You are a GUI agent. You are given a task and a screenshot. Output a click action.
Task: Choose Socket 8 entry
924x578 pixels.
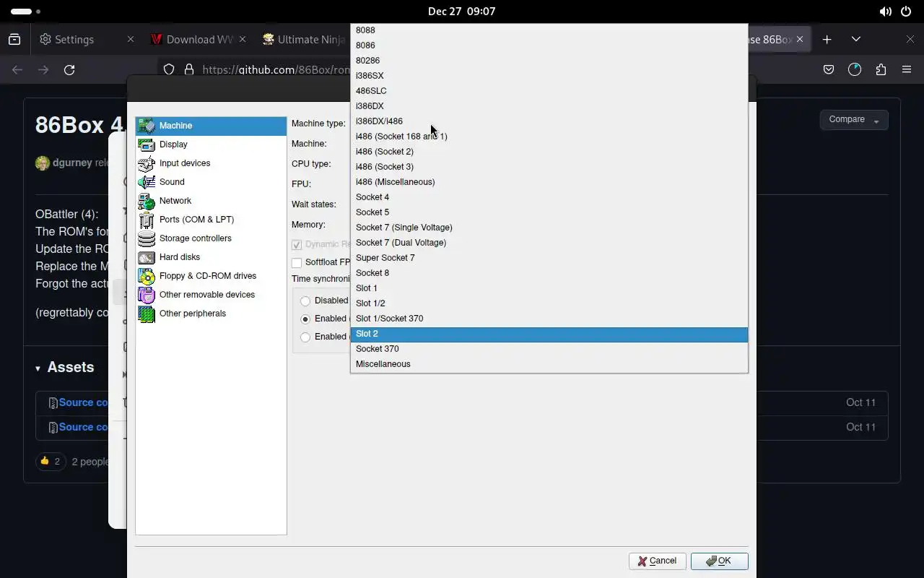tap(549, 273)
